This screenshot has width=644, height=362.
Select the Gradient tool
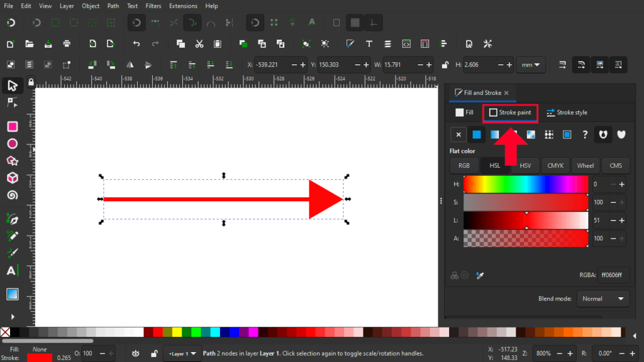pos(13,294)
